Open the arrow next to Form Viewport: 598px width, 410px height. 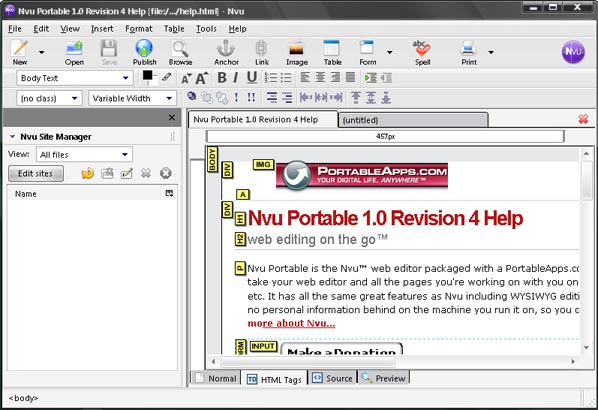coord(389,52)
